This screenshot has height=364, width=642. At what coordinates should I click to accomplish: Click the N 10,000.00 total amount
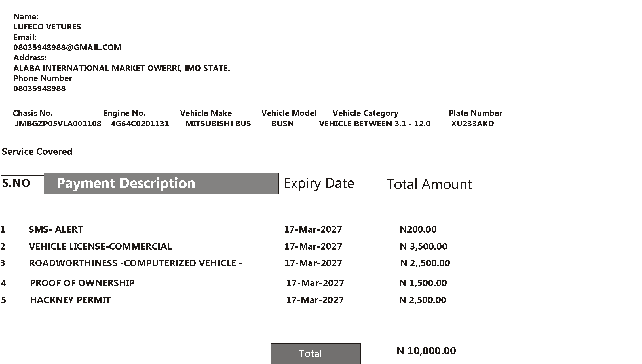click(426, 351)
